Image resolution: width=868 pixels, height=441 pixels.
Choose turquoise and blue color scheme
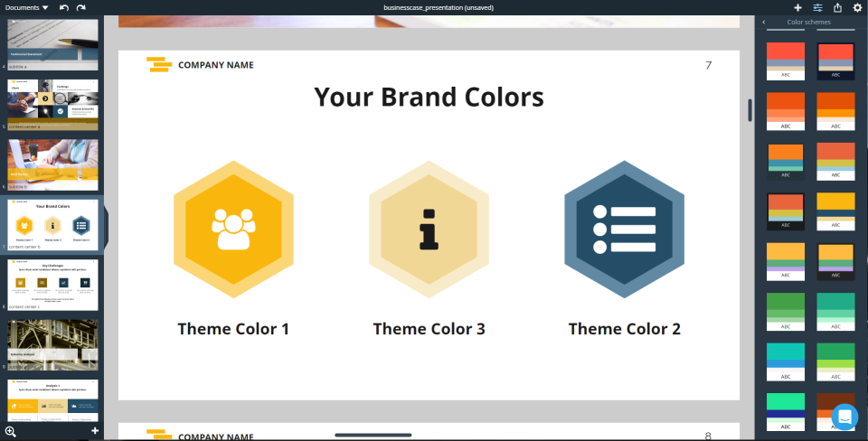coord(786,361)
